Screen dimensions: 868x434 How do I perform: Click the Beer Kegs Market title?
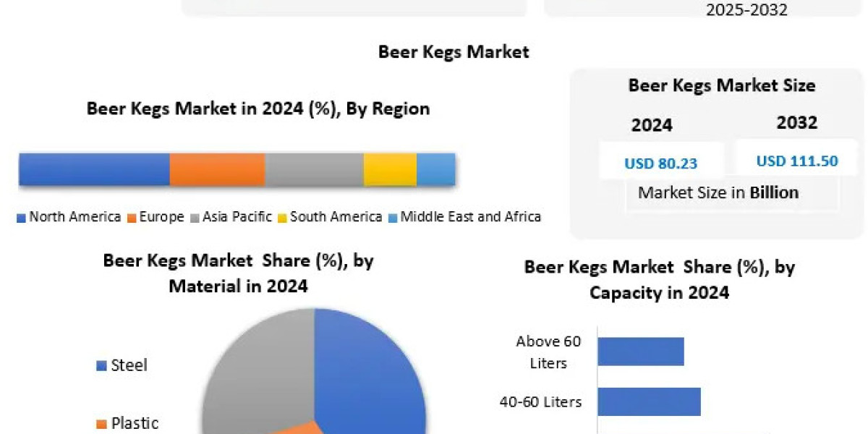pyautogui.click(x=454, y=52)
